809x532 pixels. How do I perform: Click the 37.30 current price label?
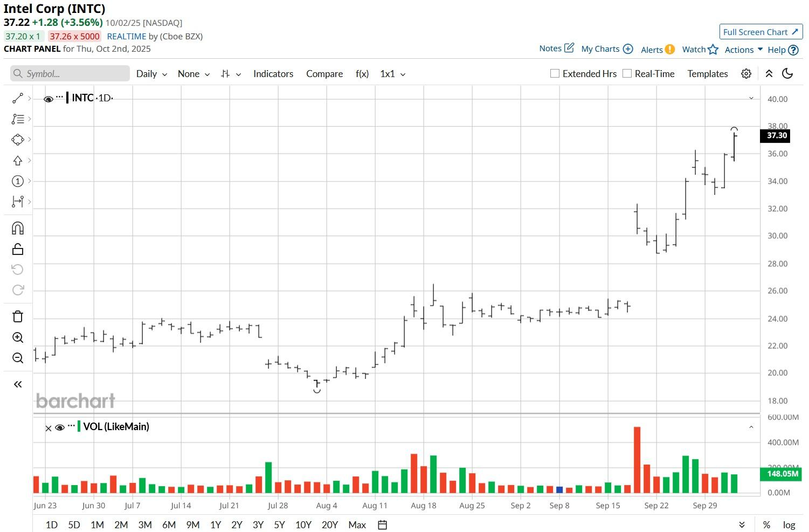[775, 136]
